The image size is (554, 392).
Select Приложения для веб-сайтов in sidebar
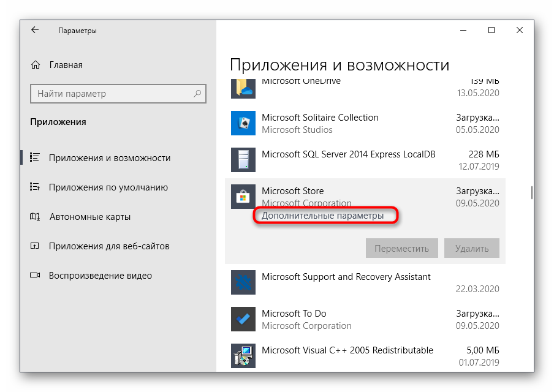pos(109,246)
